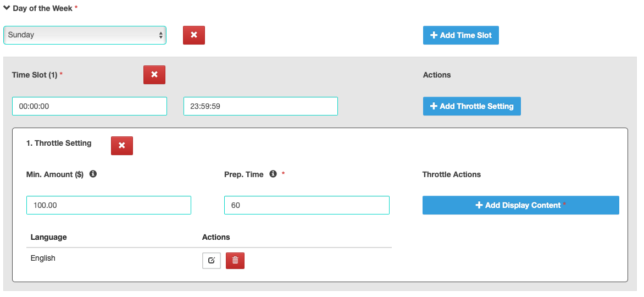Edit the Prep. Time 60 field
The image size is (644, 297).
(307, 205)
